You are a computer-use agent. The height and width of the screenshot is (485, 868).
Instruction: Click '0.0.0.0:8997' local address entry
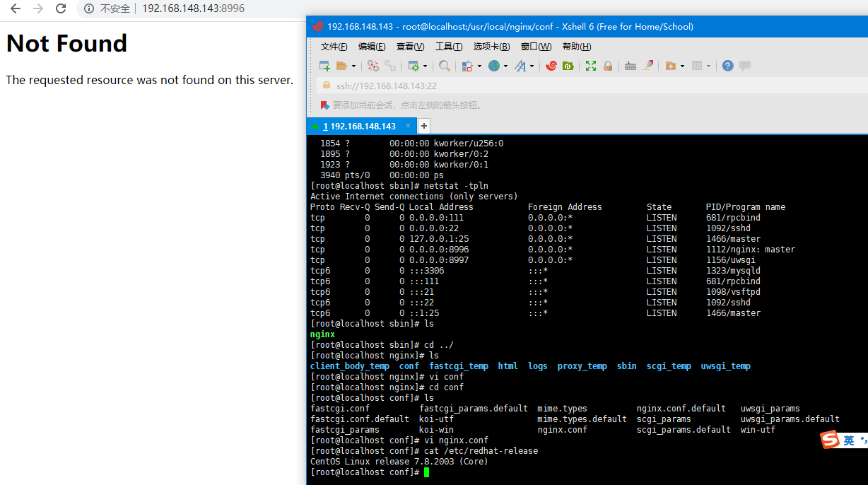pyautogui.click(x=439, y=260)
